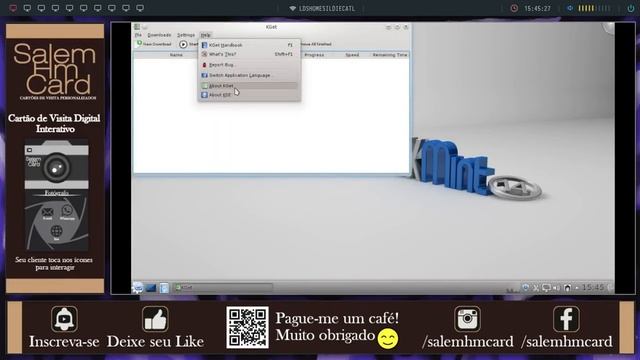Click the globe Site icon on card

56,231
